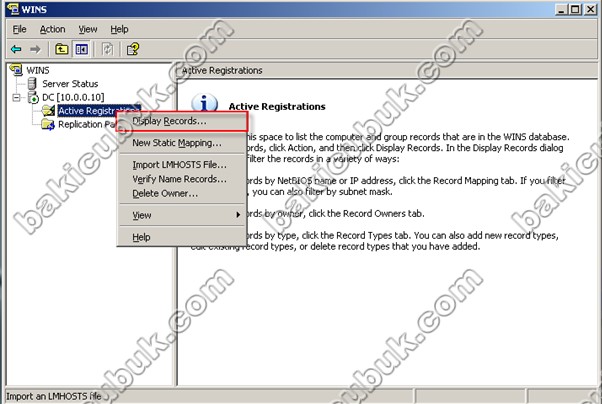Image resolution: width=602 pixels, height=404 pixels.
Task: Click the Server Status icon in tree
Action: tap(32, 83)
